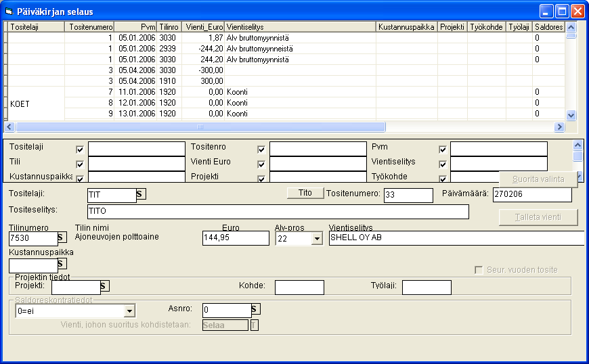Viewport: 589px width, 364px height.
Task: Select the 13.01.2006 date cell
Action: pyautogui.click(x=135, y=114)
